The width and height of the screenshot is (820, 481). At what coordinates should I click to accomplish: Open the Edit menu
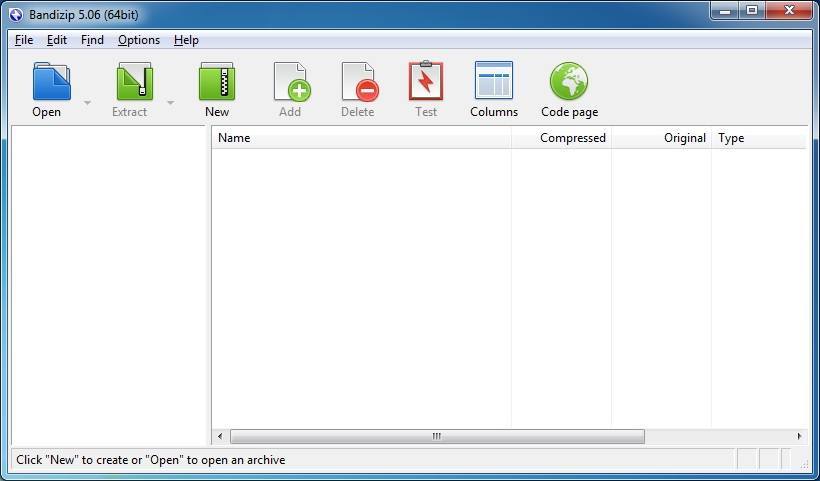57,40
